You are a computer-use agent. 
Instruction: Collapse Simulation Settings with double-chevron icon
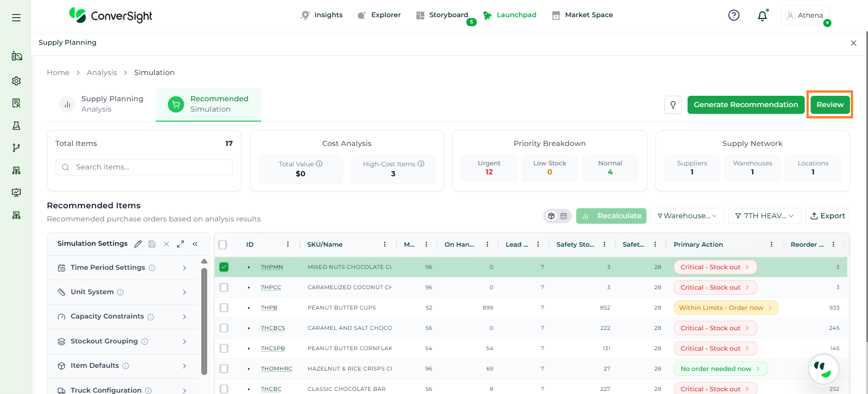click(195, 244)
